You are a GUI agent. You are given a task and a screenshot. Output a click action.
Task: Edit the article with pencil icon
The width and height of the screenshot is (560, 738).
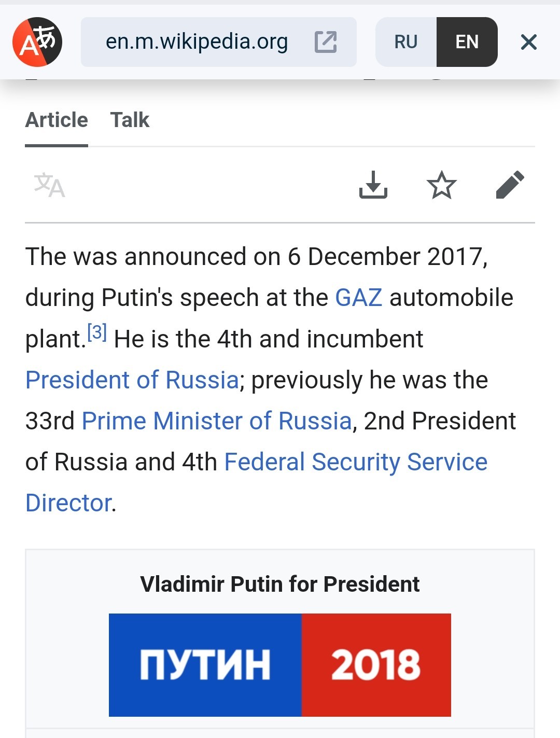click(510, 185)
